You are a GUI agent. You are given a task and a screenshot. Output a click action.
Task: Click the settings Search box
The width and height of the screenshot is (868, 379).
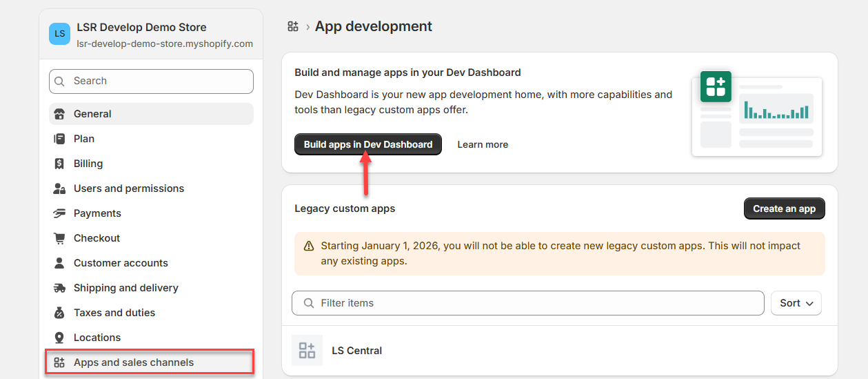pyautogui.click(x=152, y=81)
